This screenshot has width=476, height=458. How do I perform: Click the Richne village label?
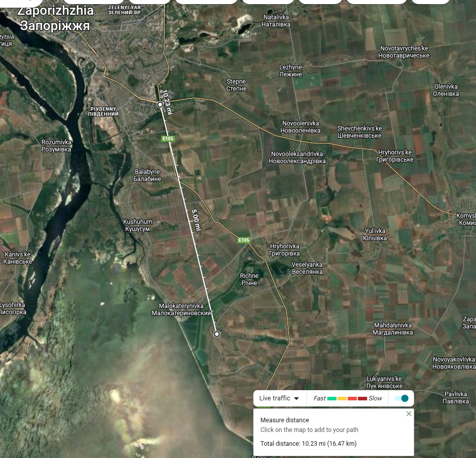249,279
